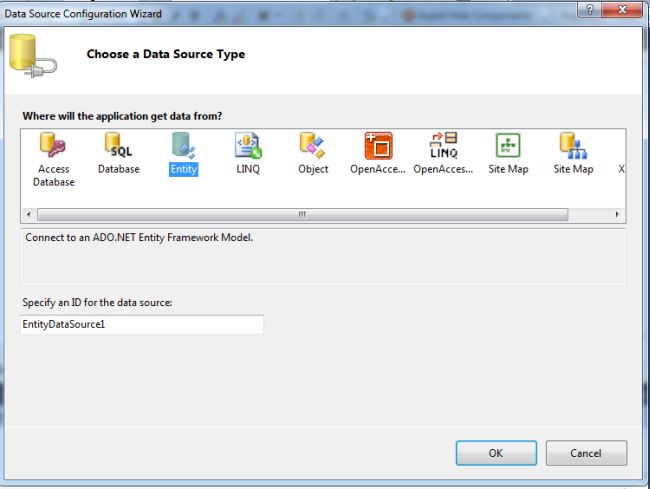Pick the LINQ data source icon
The height and width of the screenshot is (489, 650).
click(247, 146)
